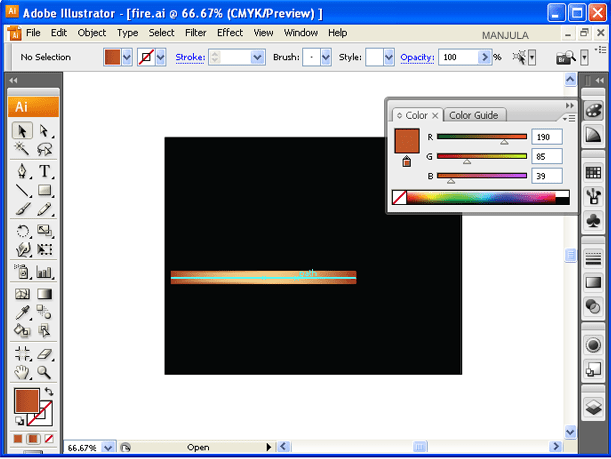Select the Pen tool
This screenshot has width=611, height=459.
[x=22, y=171]
